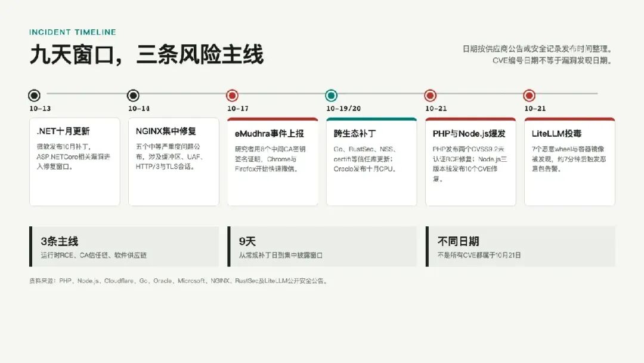Click the 9天 summary box

(x=322, y=246)
